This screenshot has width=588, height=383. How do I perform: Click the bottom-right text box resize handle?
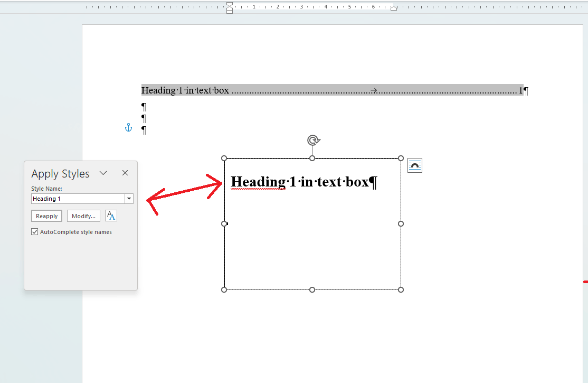401,290
